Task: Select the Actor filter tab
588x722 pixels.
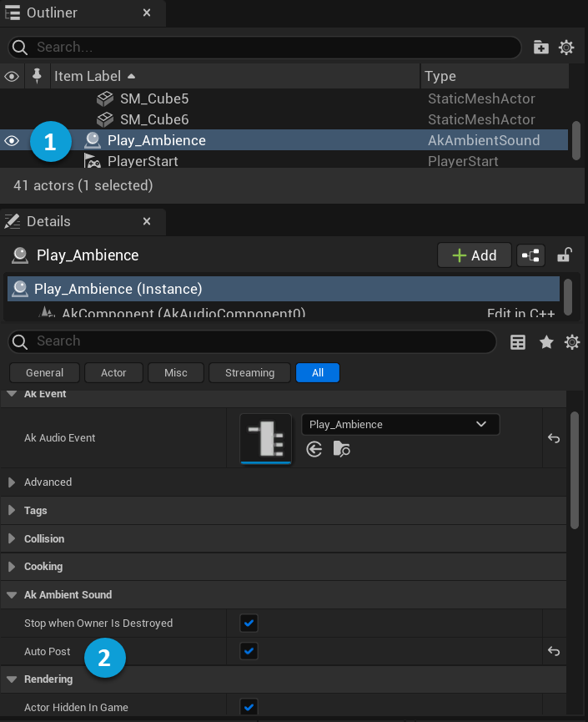Action: (113, 373)
